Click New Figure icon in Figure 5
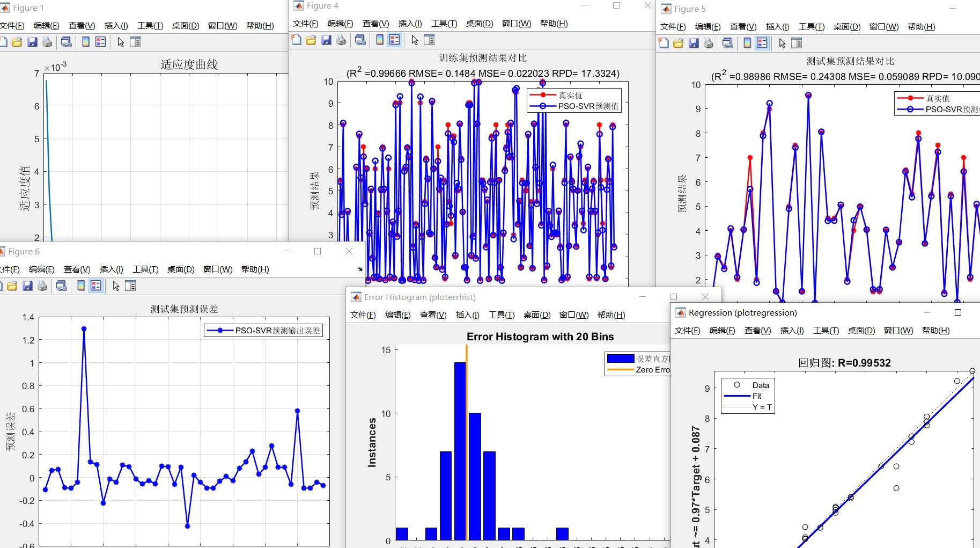Screen dimensions: 980x548 pyautogui.click(x=664, y=43)
